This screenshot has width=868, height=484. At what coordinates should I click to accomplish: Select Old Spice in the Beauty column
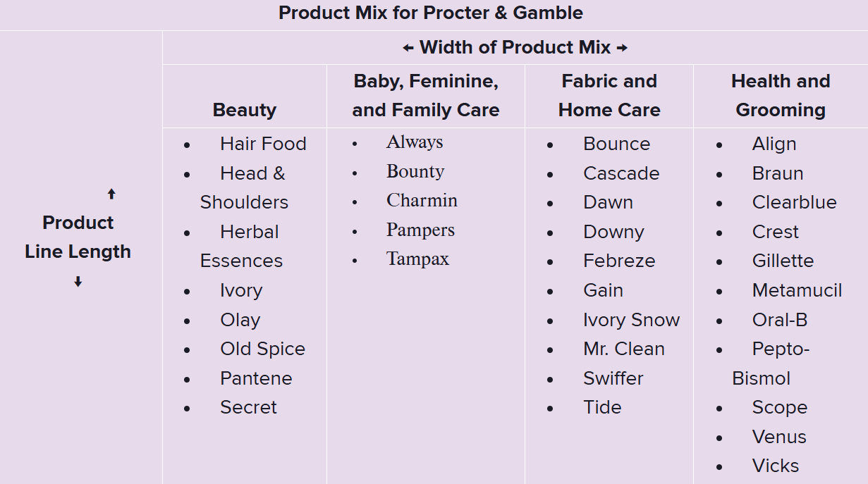(x=262, y=349)
